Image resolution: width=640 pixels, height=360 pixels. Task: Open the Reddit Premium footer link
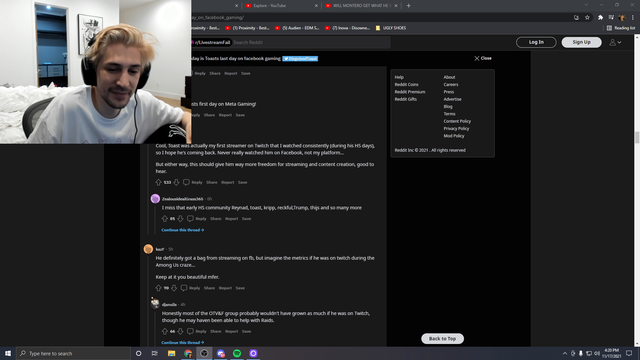[410, 92]
